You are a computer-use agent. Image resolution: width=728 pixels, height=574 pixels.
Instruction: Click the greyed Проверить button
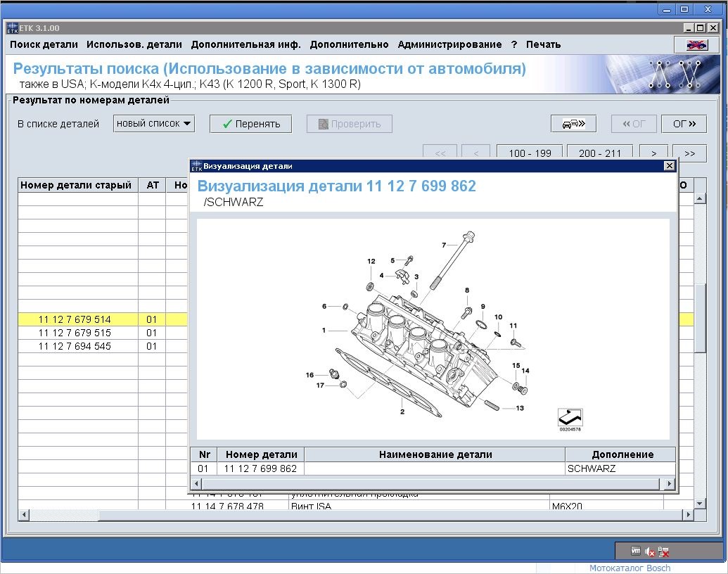click(349, 124)
